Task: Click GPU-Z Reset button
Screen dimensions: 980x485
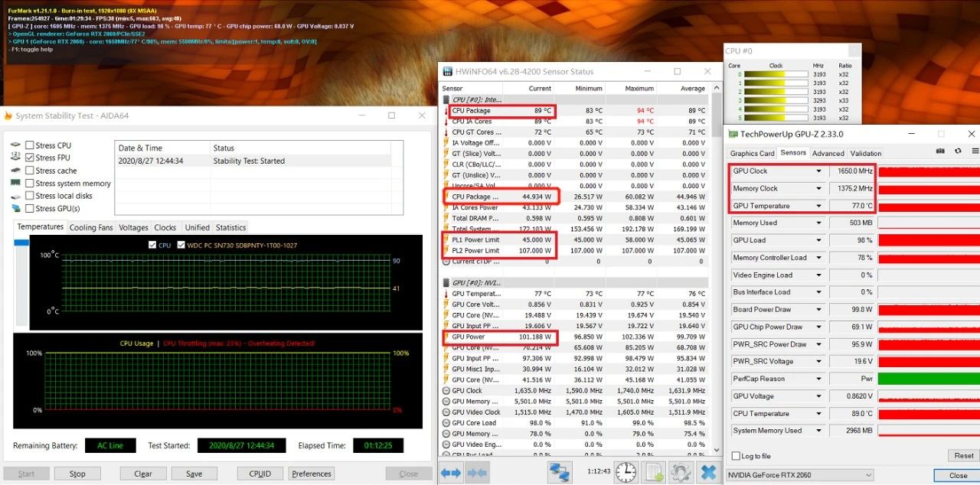Action: pos(964,456)
